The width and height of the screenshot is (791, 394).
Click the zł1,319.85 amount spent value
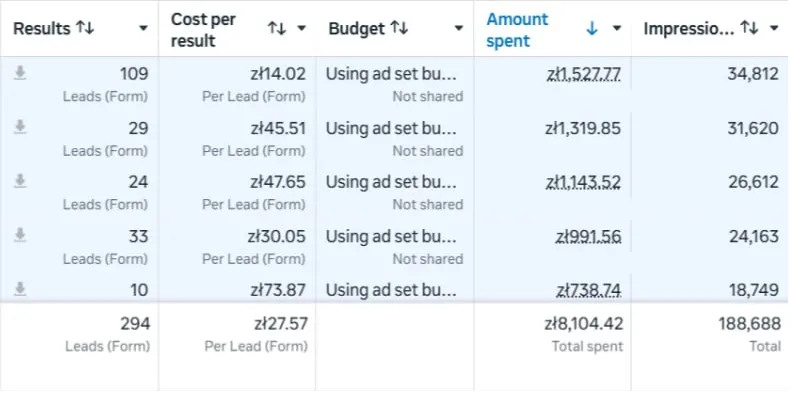pyautogui.click(x=583, y=128)
